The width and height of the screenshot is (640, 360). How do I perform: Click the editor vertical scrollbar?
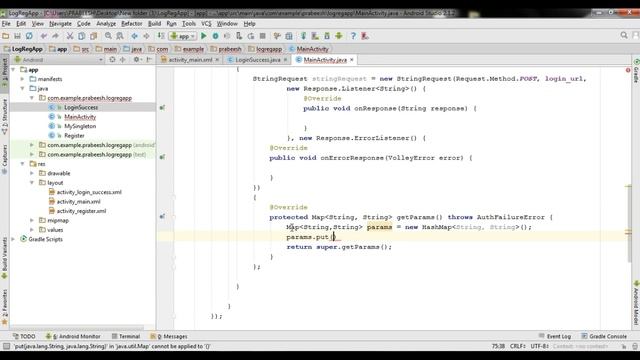point(629,224)
